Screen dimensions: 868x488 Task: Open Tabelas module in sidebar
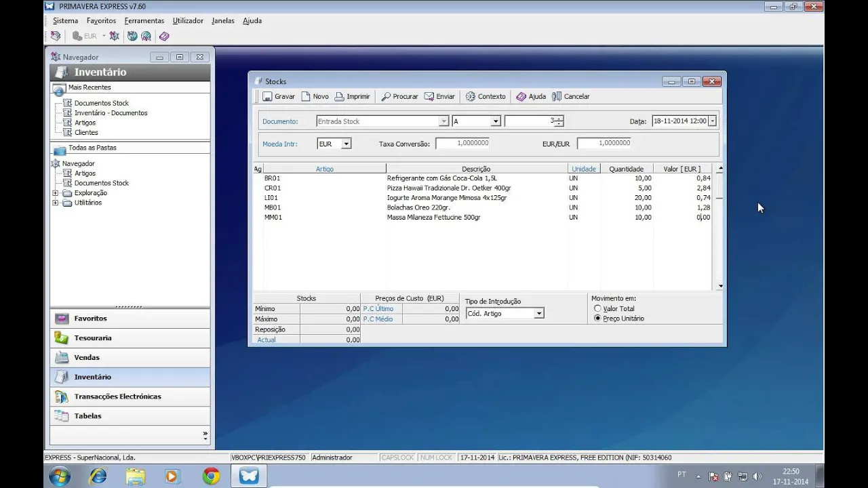pos(130,416)
